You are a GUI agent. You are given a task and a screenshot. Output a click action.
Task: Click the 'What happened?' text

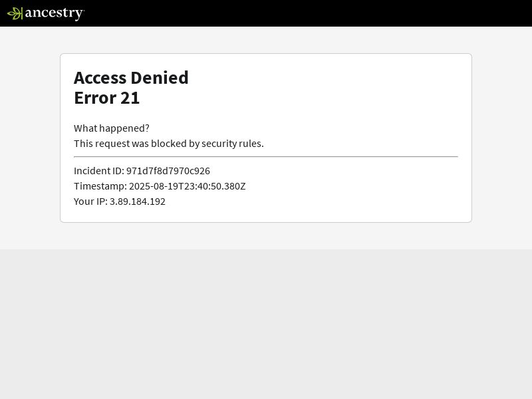[111, 128]
